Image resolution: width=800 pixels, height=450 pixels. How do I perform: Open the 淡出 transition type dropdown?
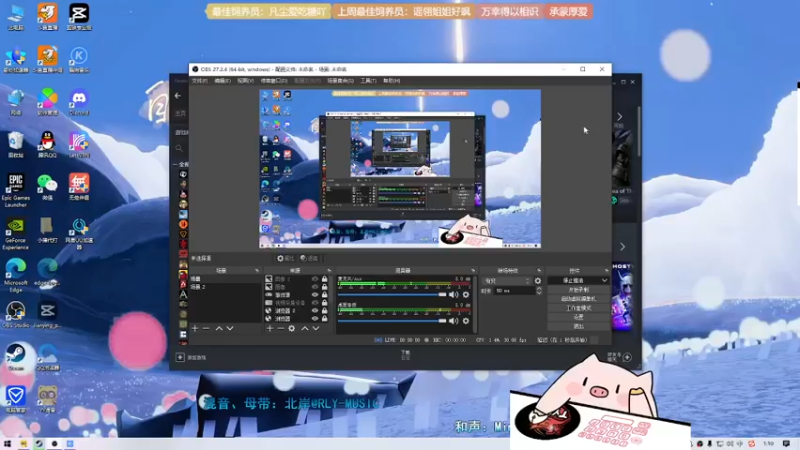pyautogui.click(x=507, y=281)
